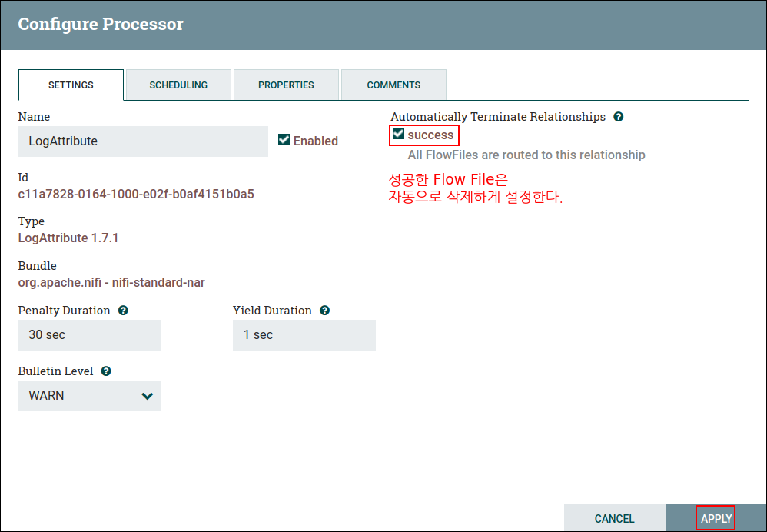The image size is (767, 532).
Task: Toggle the Enabled checkbox
Action: click(x=284, y=140)
